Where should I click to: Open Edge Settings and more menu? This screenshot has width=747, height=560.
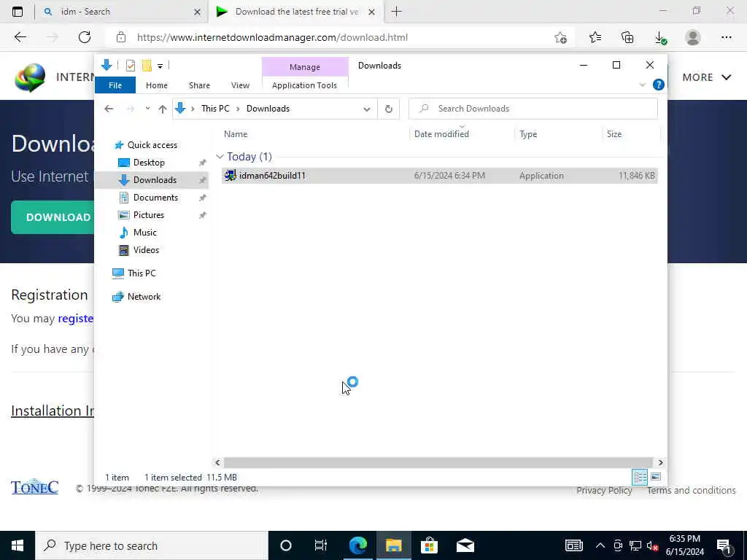[726, 37]
